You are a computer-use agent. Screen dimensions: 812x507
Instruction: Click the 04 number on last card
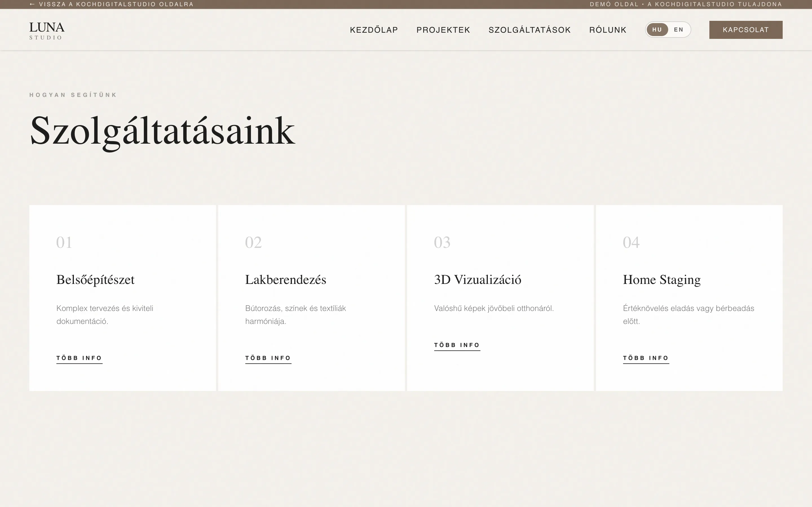coord(631,243)
